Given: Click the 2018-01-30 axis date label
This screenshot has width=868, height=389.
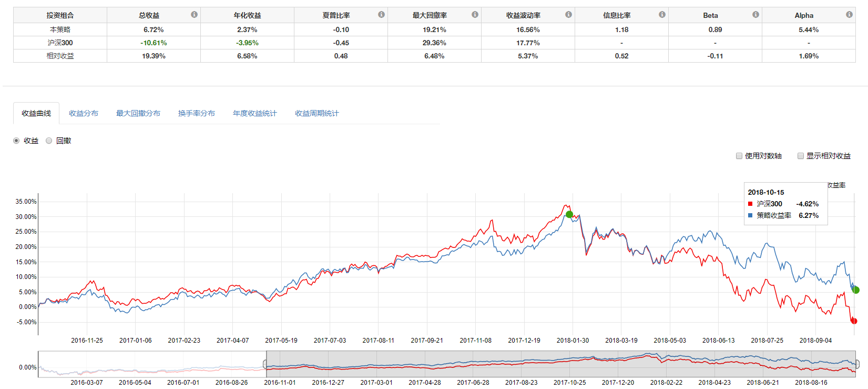Looking at the screenshot, I should coord(573,341).
